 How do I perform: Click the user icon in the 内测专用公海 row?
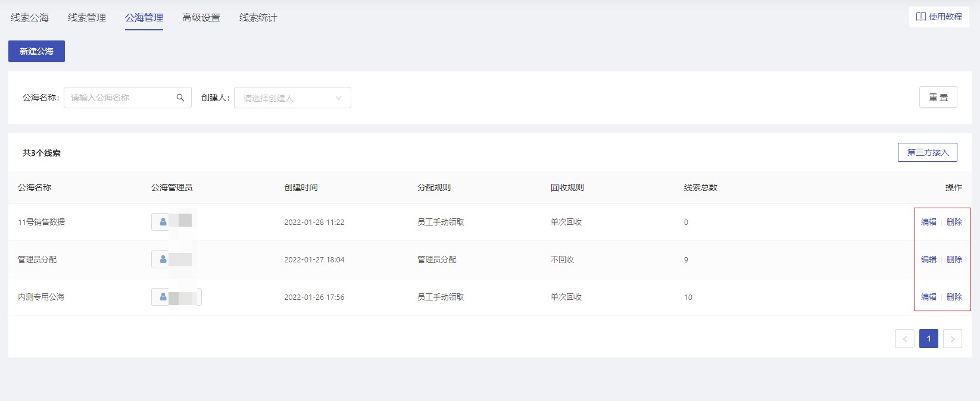[x=163, y=297]
